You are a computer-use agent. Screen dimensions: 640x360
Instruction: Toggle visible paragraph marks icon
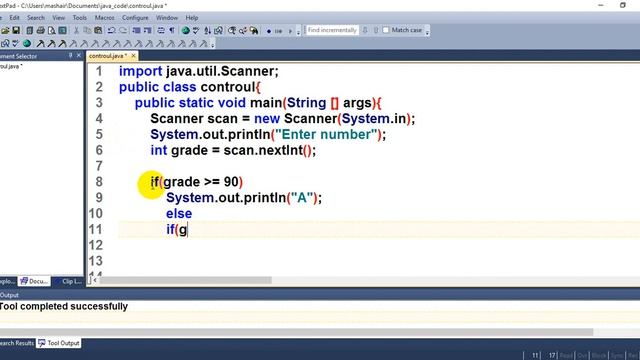[172, 31]
